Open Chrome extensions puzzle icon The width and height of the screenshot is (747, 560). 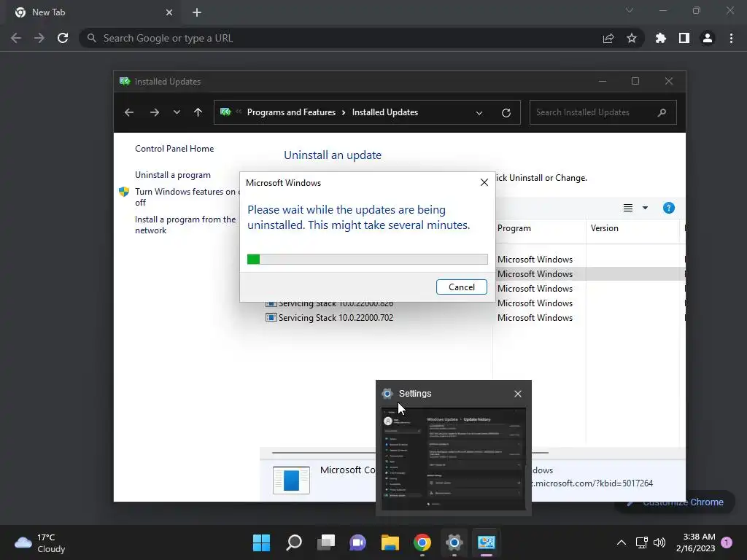(x=660, y=38)
